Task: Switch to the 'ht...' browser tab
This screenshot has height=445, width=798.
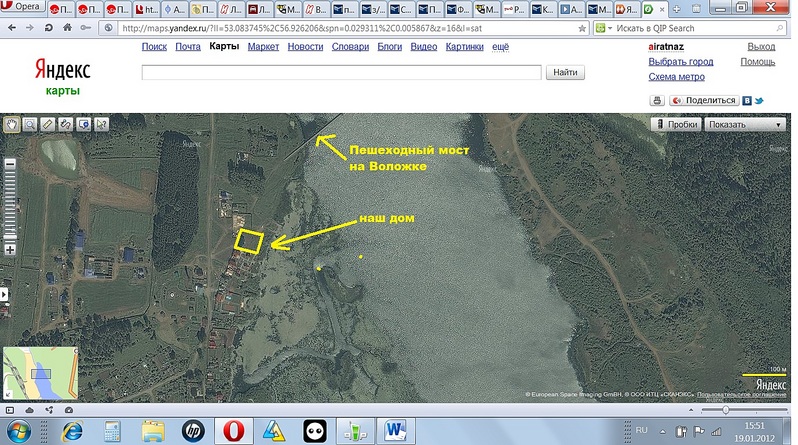Action: point(147,9)
